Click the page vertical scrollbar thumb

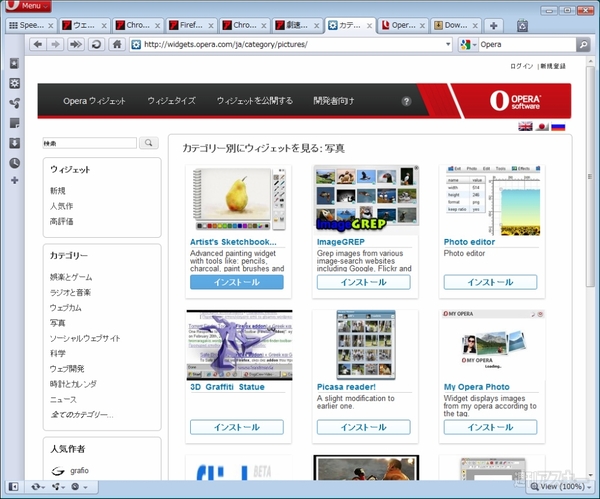click(x=590, y=177)
